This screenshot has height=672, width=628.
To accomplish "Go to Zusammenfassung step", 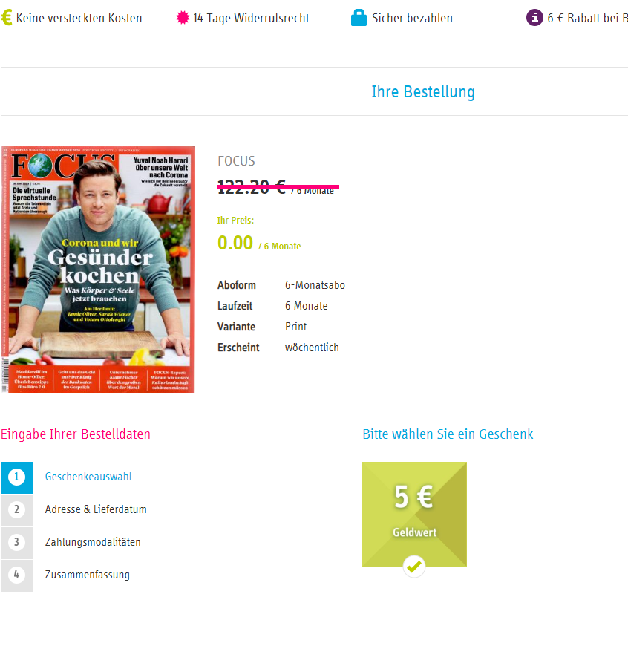I will coord(88,575).
